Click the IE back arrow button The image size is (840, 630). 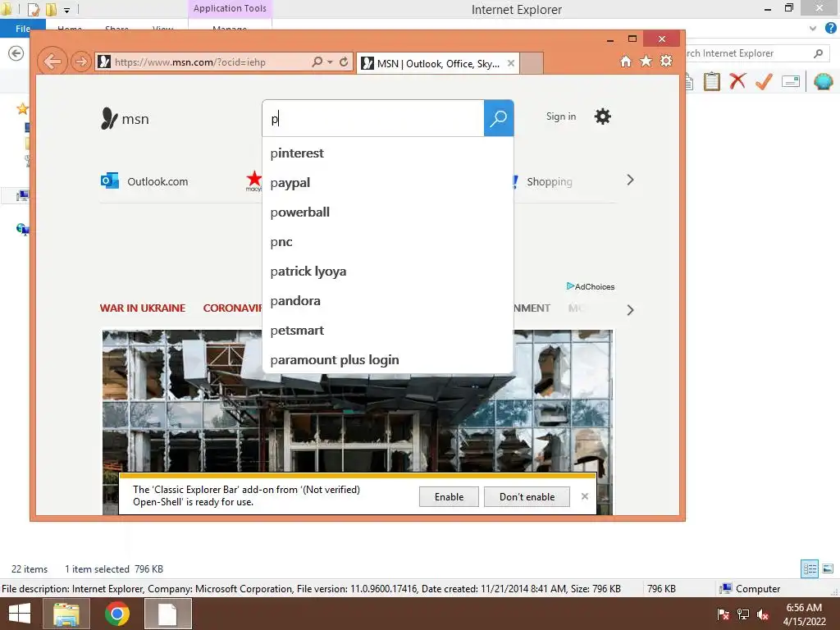(x=52, y=62)
